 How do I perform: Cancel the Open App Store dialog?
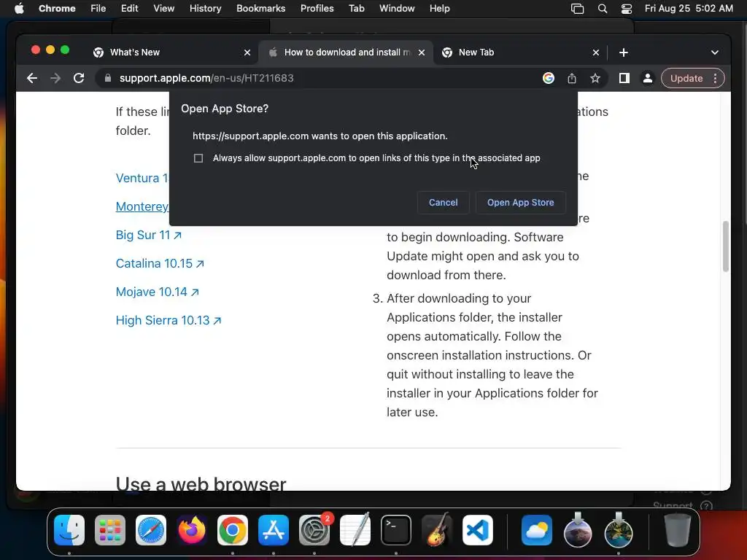coord(443,203)
